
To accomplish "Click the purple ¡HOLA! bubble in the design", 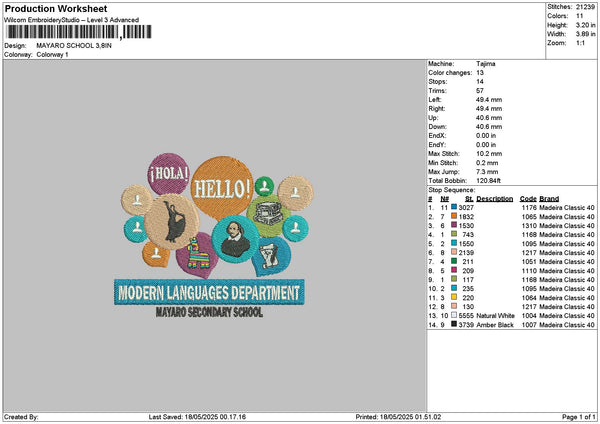I will tap(169, 174).
